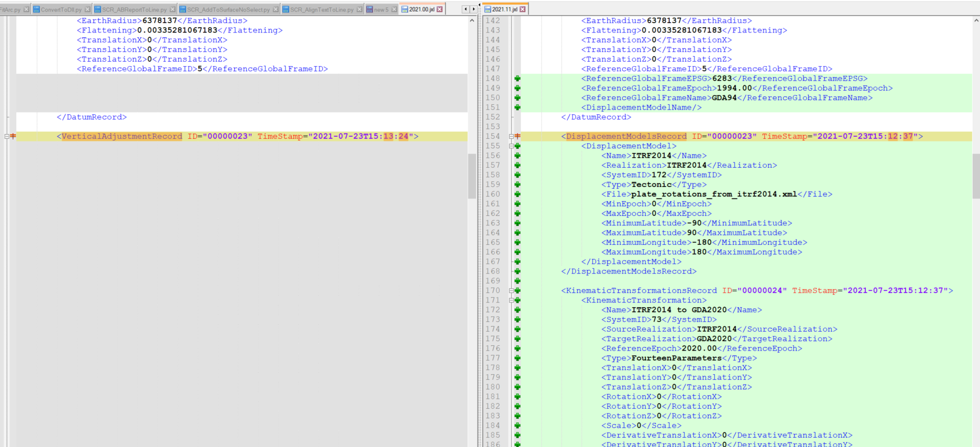The width and height of the screenshot is (980, 447).
Task: Click the changed-line marker on line 154
Action: click(517, 136)
